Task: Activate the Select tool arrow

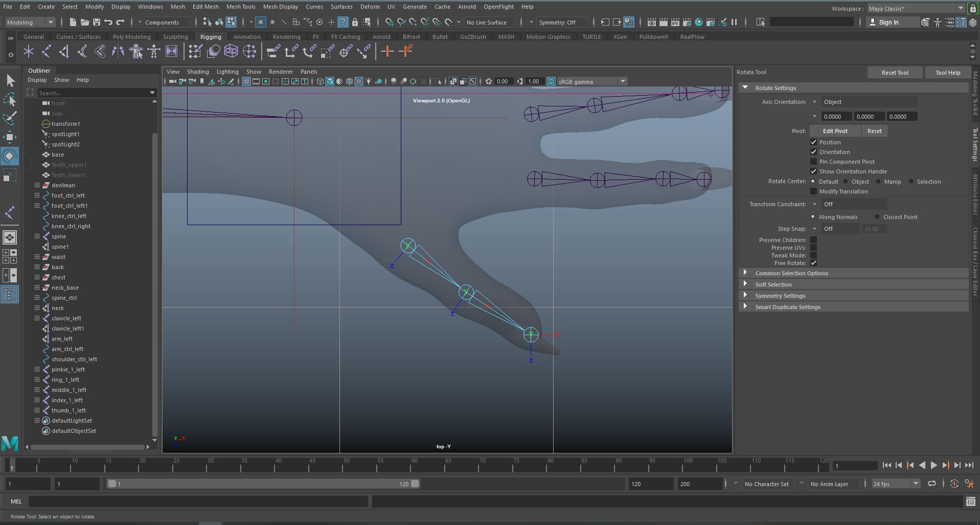Action: click(x=10, y=80)
